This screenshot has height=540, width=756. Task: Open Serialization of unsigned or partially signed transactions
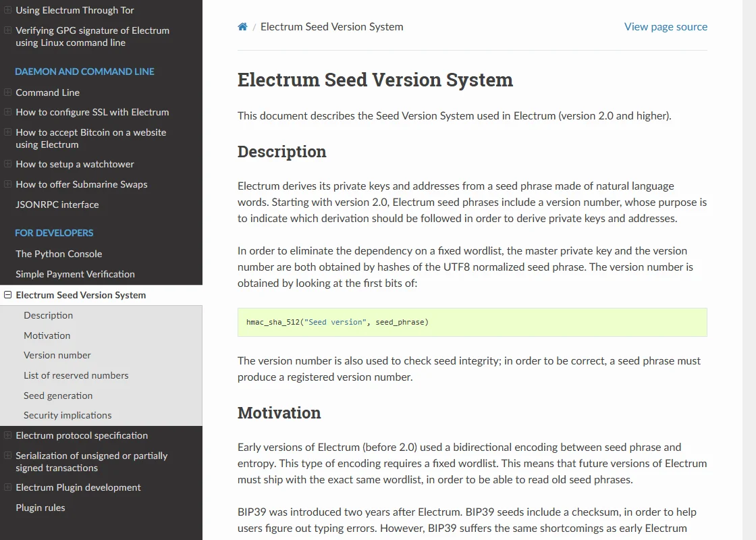92,462
